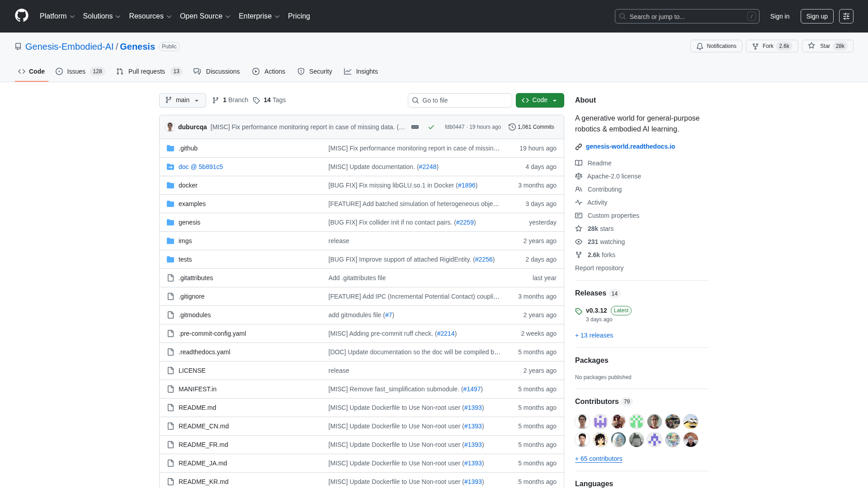Expand the green Code dropdown

(x=539, y=100)
